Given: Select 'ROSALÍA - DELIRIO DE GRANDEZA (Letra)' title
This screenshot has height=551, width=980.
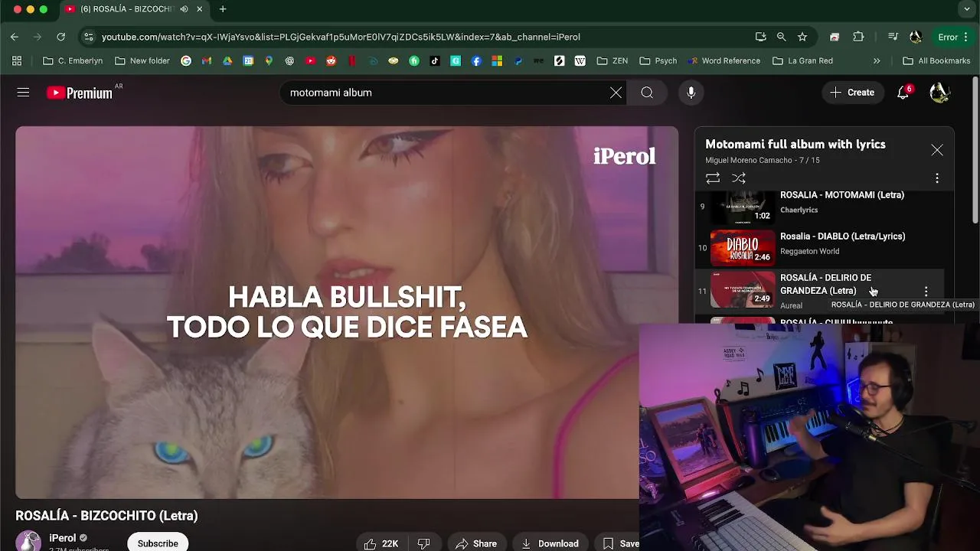Looking at the screenshot, I should click(x=825, y=284).
